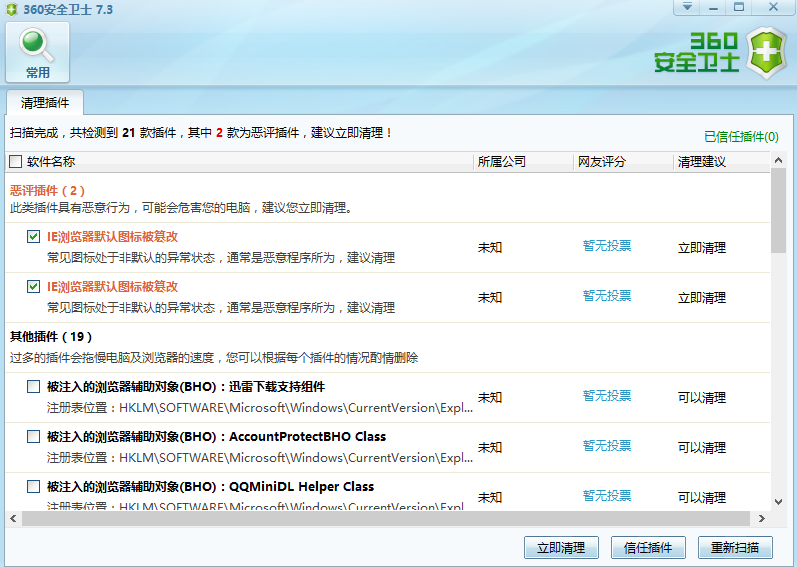Open 暂无投票 link for second IE icon entry
This screenshot has width=797, height=567.
(607, 296)
